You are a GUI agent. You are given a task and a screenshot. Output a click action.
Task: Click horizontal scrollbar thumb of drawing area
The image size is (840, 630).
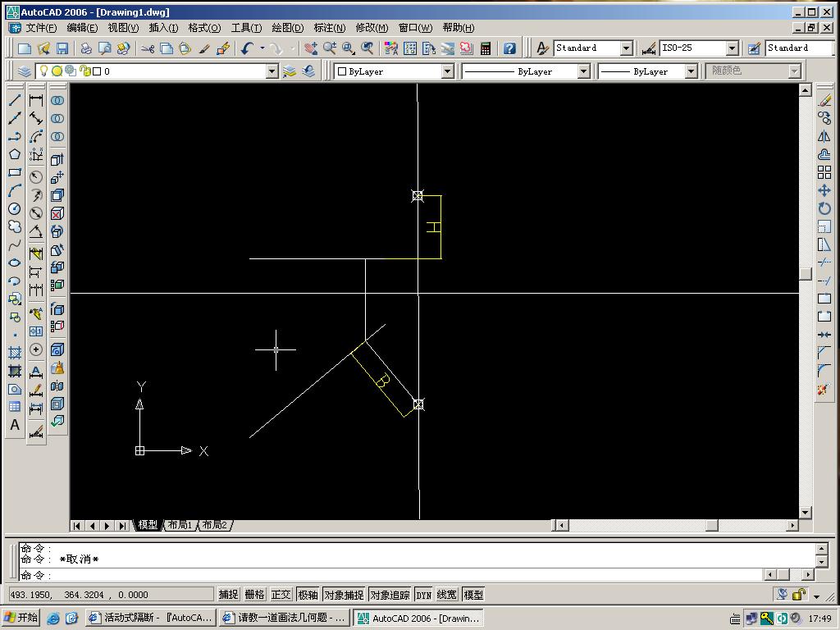(712, 526)
